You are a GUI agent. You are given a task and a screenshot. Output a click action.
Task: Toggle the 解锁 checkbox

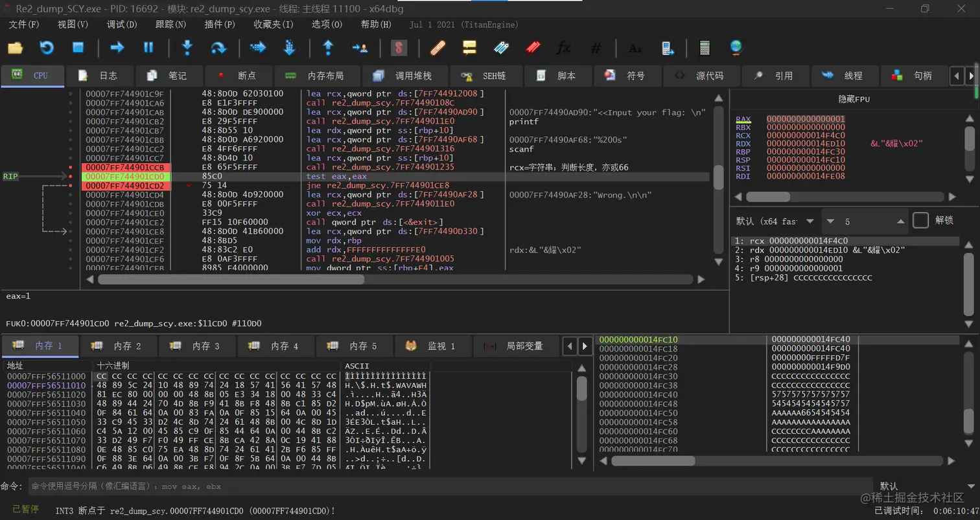tap(920, 221)
